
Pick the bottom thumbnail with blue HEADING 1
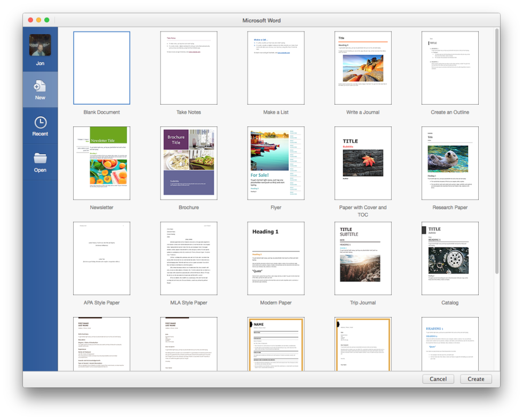450,344
